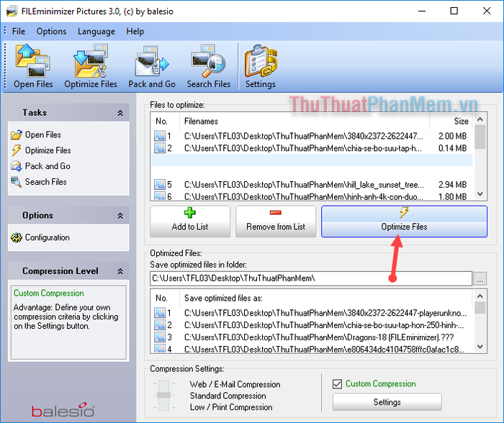The width and height of the screenshot is (504, 423).
Task: Click the Open Files task in sidebar
Action: coord(36,135)
